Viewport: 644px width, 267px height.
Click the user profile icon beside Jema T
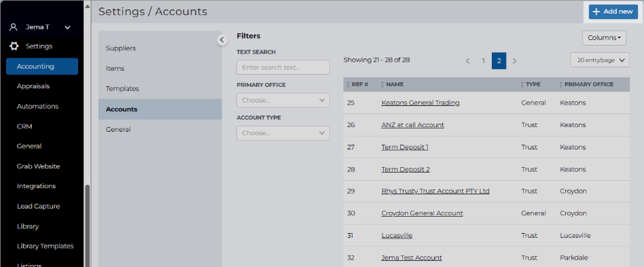pyautogui.click(x=14, y=27)
